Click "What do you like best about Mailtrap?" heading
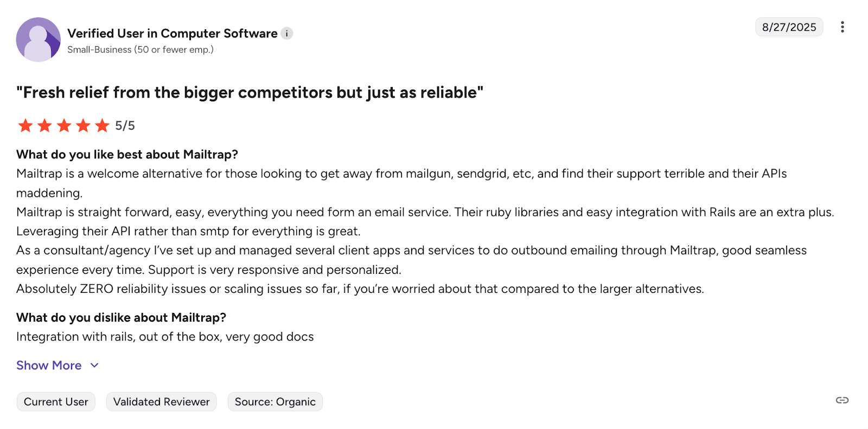The height and width of the screenshot is (429, 868). tap(127, 155)
